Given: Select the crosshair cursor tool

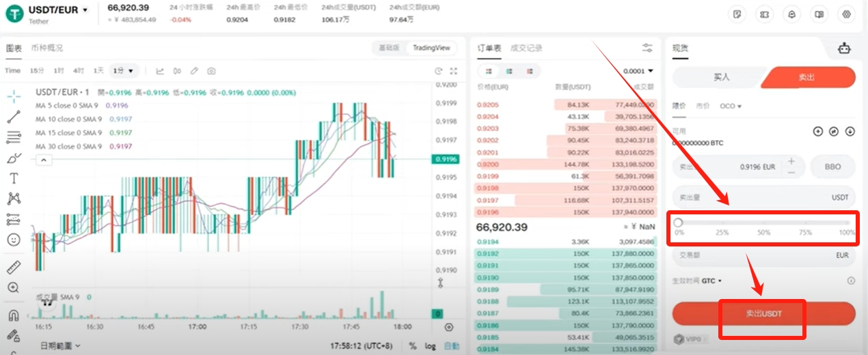Looking at the screenshot, I should pos(13,96).
